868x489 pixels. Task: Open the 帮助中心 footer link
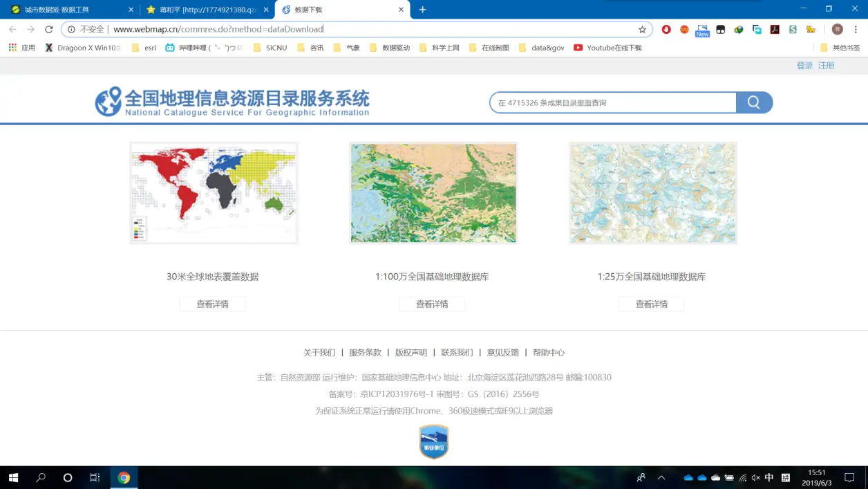click(549, 352)
